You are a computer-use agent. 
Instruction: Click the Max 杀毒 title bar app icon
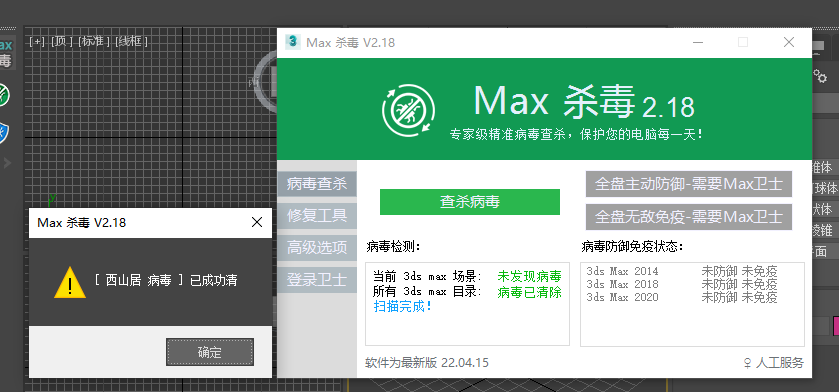click(293, 42)
